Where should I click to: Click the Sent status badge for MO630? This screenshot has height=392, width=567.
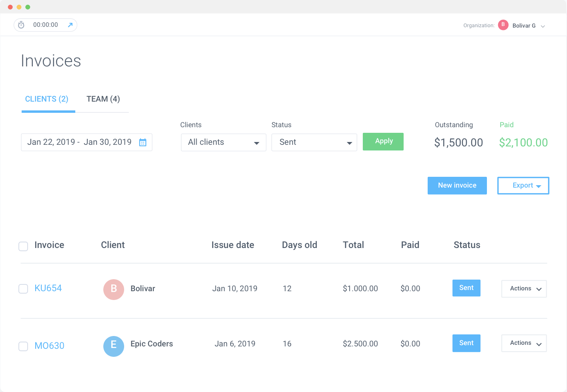coord(466,343)
